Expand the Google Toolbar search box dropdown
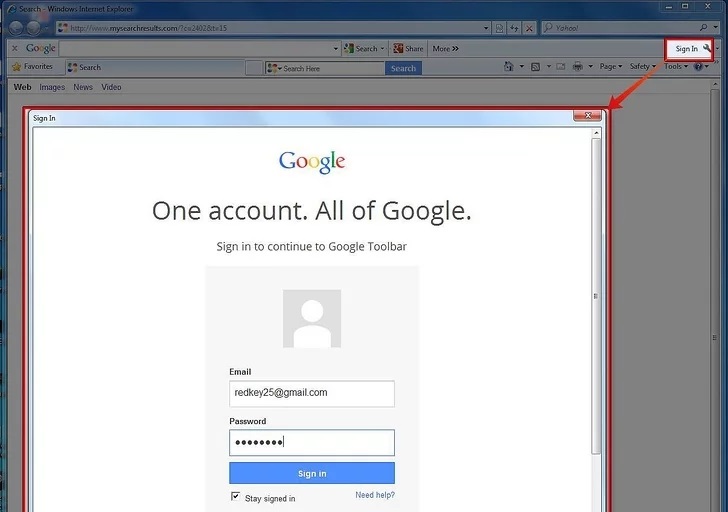The height and width of the screenshot is (512, 728). [336, 49]
